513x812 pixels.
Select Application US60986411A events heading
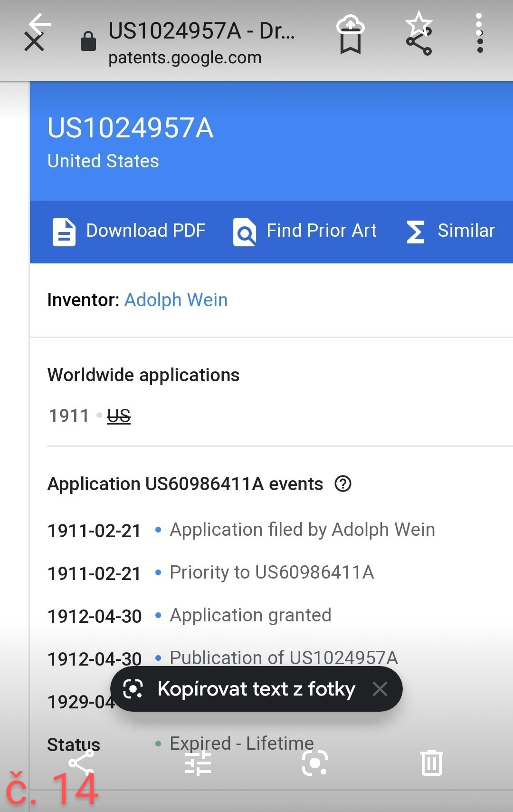tap(185, 484)
